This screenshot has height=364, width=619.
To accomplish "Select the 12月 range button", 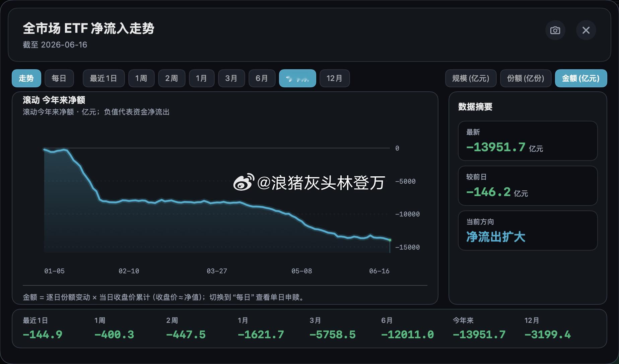I will click(335, 78).
